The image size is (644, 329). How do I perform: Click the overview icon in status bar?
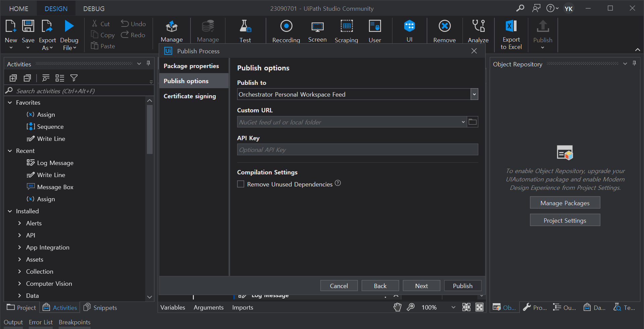click(x=480, y=307)
